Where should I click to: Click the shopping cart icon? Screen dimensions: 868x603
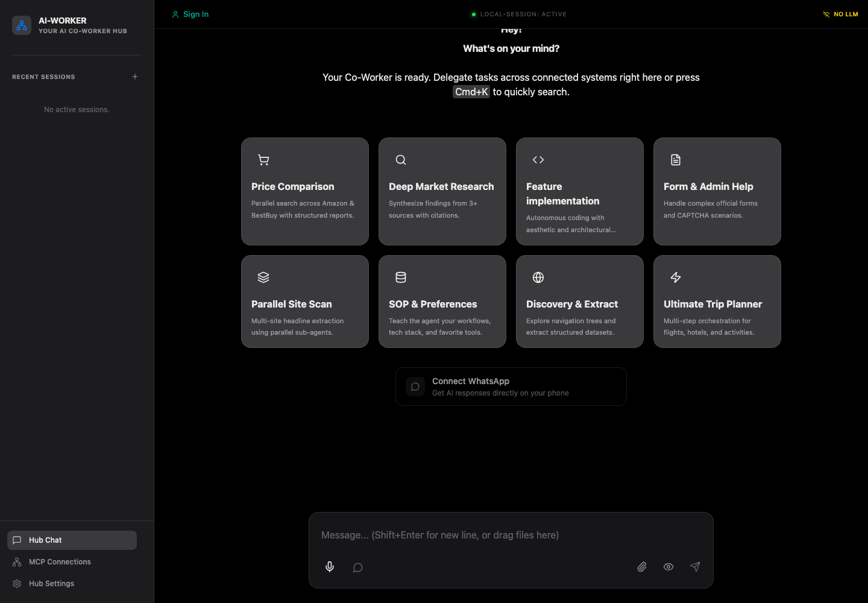pos(263,160)
